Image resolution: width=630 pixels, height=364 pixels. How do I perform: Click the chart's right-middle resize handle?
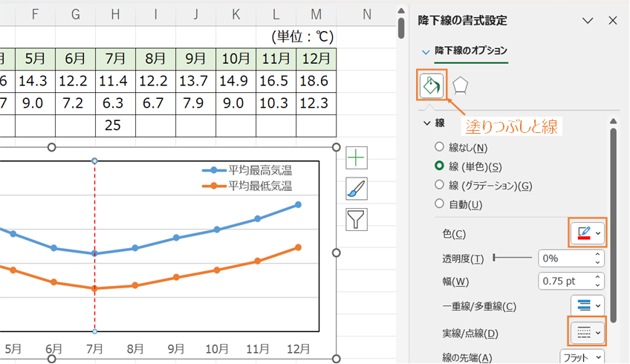point(337,253)
